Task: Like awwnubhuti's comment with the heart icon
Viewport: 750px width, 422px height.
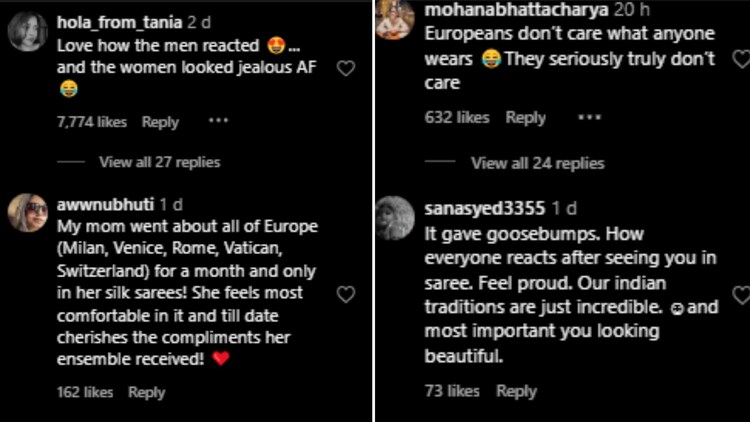Action: pos(346,294)
